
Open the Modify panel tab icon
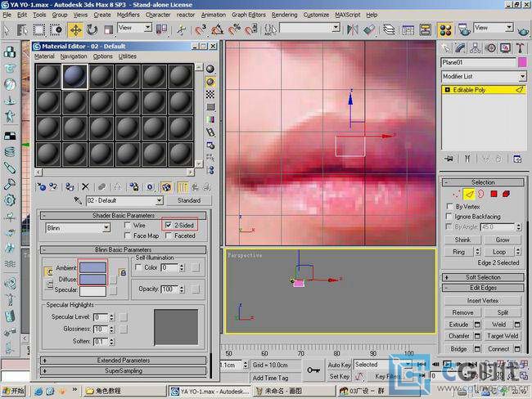tap(461, 48)
